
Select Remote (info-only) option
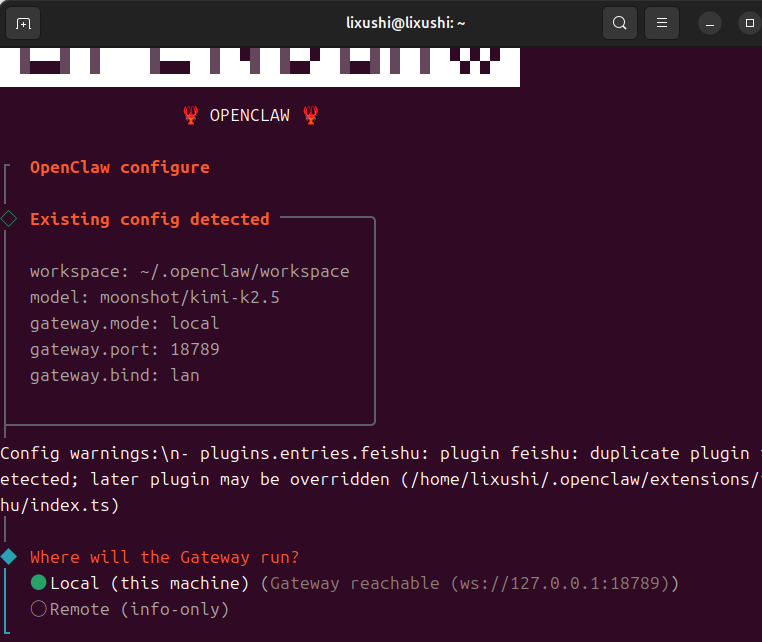click(129, 609)
